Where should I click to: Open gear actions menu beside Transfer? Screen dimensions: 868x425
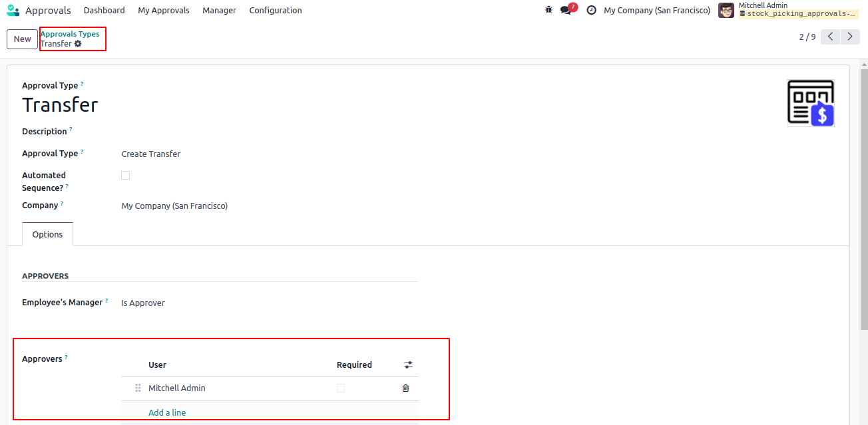tap(78, 44)
